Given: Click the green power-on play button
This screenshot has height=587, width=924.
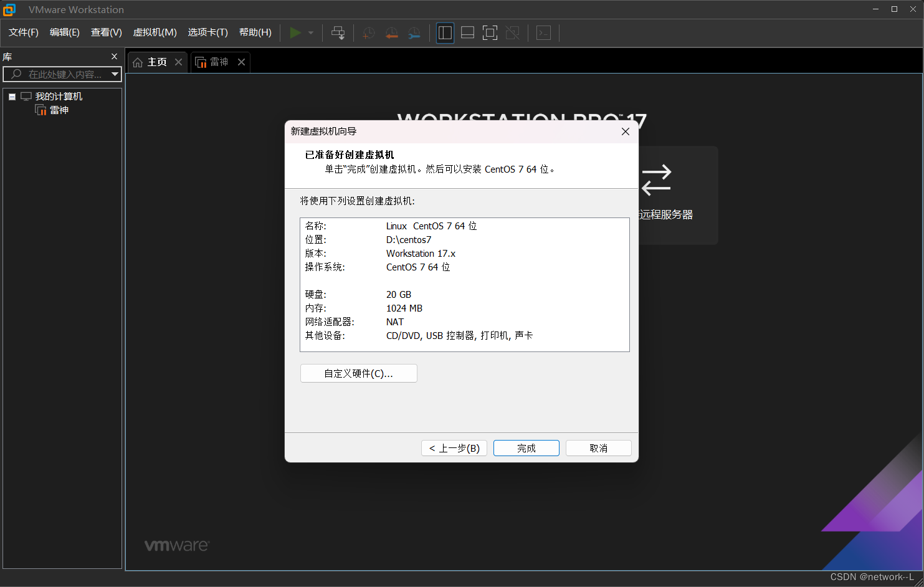Looking at the screenshot, I should point(295,33).
